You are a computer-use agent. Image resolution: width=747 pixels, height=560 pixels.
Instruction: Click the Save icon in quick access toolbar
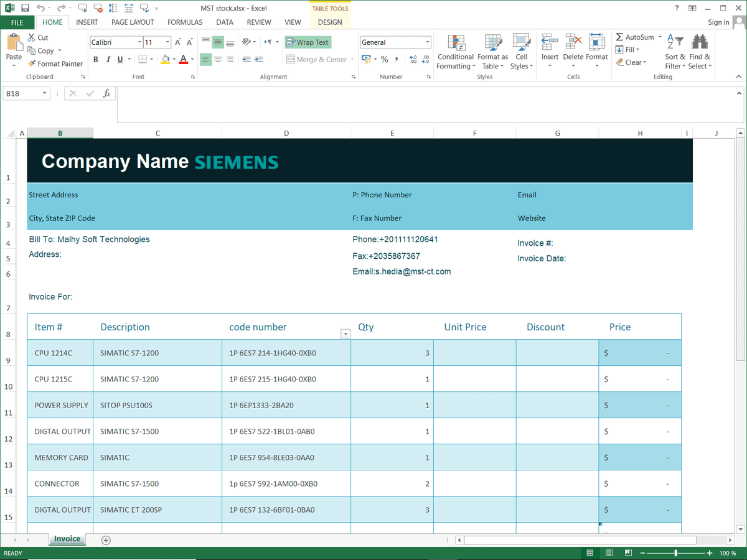click(x=25, y=8)
